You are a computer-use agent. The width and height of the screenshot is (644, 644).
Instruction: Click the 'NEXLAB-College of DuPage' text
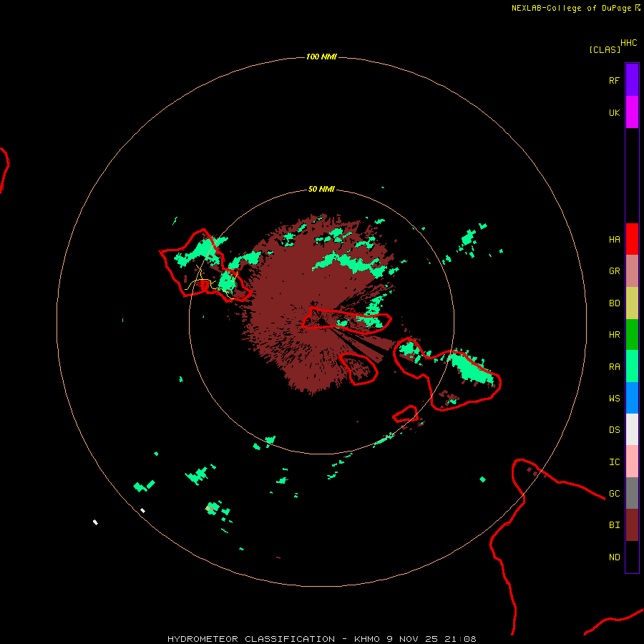point(571,8)
